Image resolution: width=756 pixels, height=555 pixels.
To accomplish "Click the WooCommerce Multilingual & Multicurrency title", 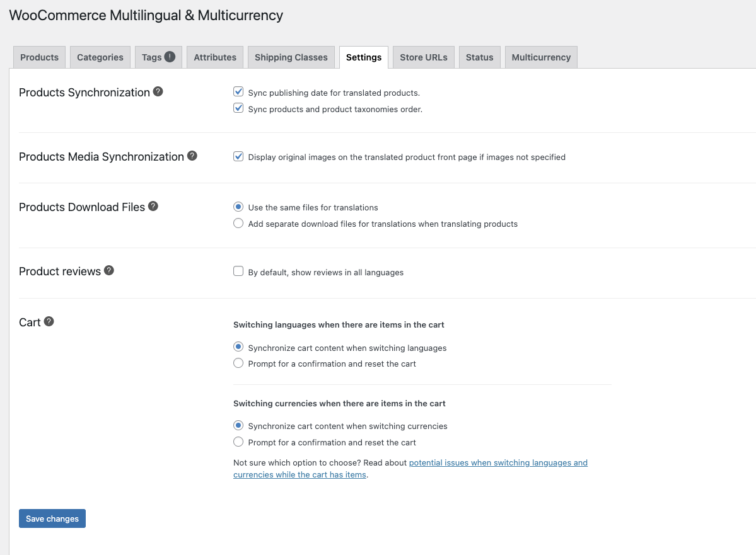I will pos(146,15).
